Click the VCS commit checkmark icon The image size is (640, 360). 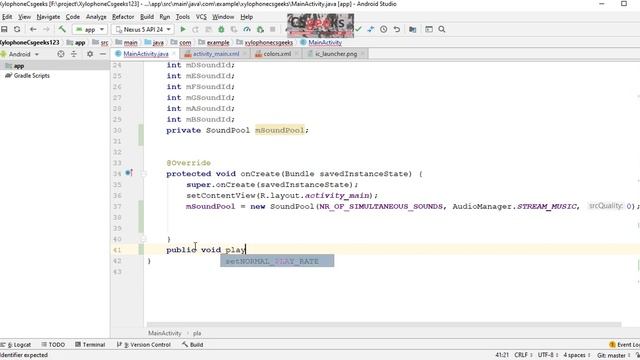(358, 29)
